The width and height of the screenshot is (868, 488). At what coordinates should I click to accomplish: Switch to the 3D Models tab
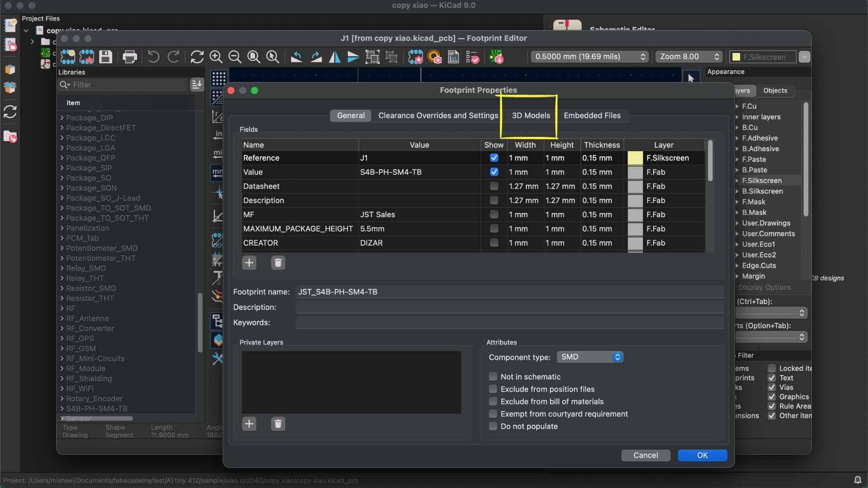[531, 115]
